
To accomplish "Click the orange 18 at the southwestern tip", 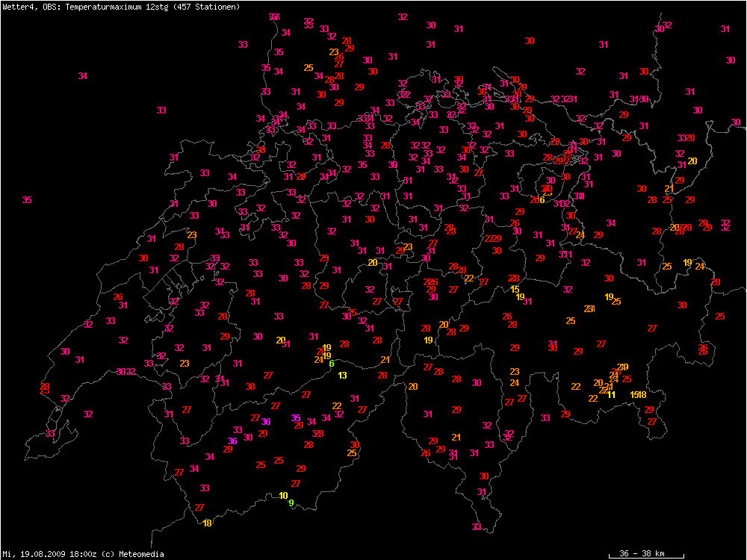I will click(208, 523).
